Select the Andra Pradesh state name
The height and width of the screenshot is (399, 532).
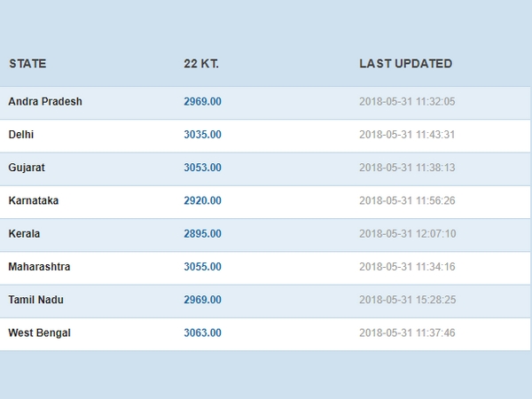point(45,102)
